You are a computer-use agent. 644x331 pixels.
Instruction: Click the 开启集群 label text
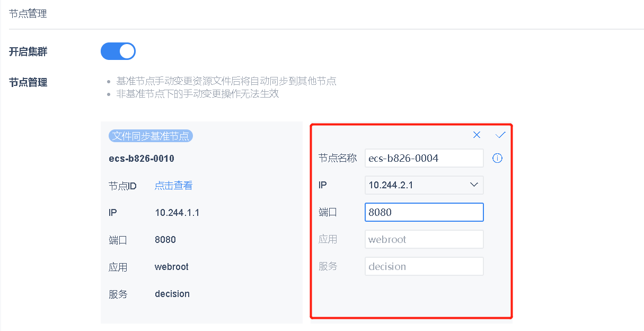(28, 51)
